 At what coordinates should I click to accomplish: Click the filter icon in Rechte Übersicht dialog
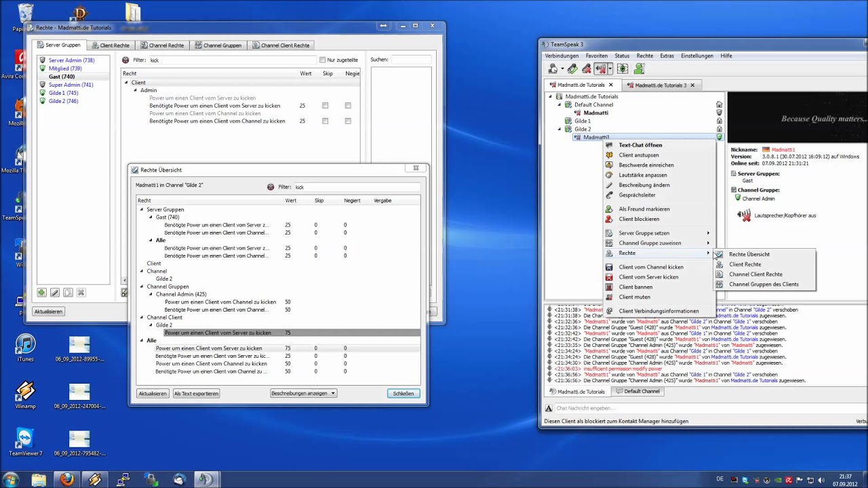click(x=271, y=187)
